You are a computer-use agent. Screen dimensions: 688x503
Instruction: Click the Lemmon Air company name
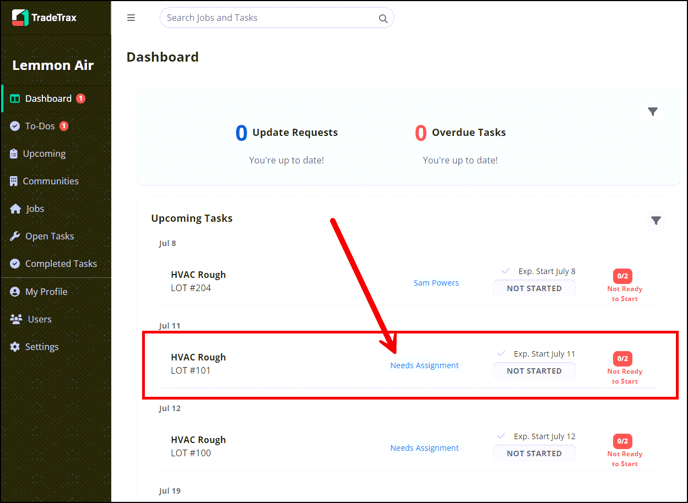(x=53, y=65)
